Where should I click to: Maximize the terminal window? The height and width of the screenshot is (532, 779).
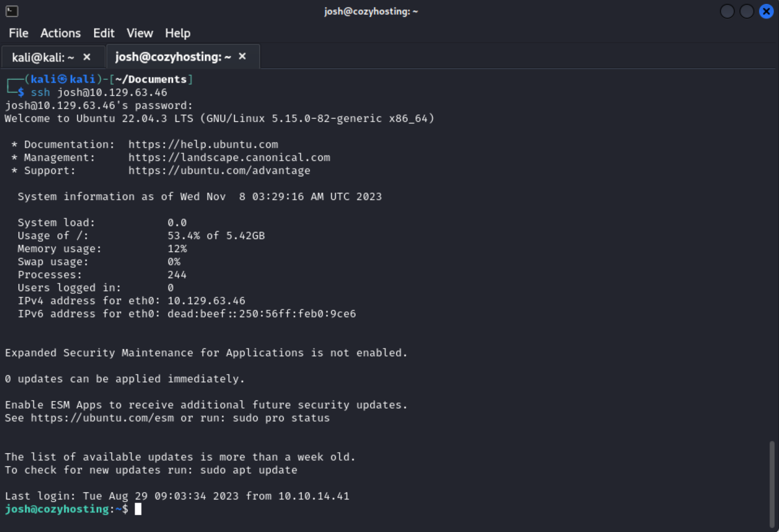pyautogui.click(x=746, y=11)
